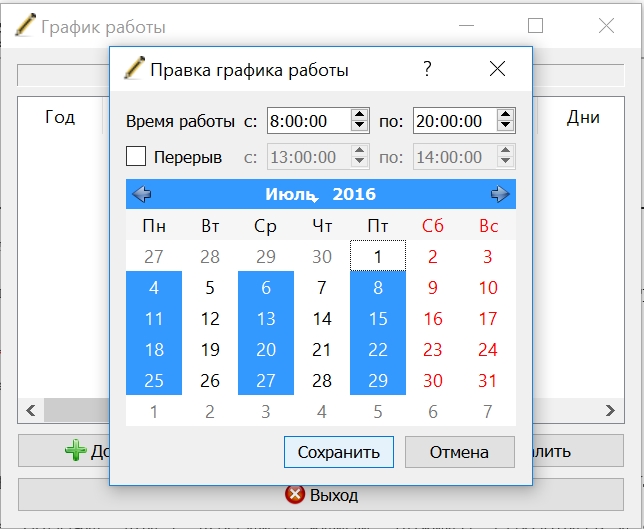Click highlighted day 29 in July row
The height and width of the screenshot is (529, 644).
pos(378,380)
